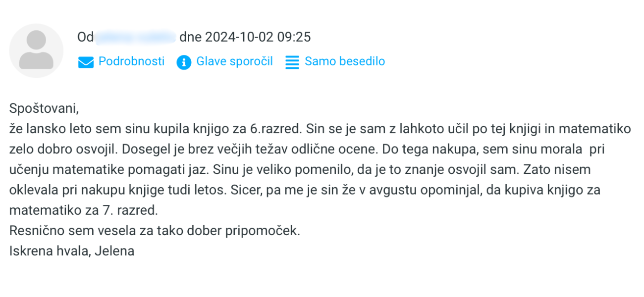Show message headers via Glave sporočil

point(234,61)
